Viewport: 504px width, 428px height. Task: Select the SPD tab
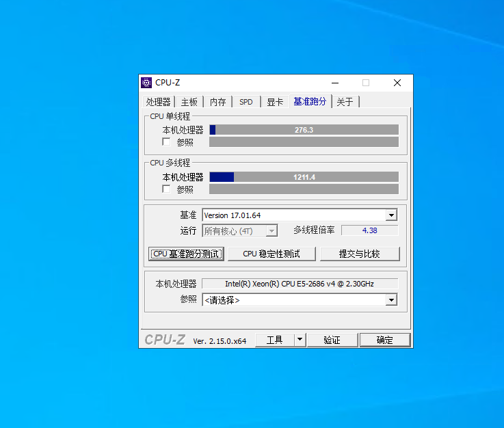pos(246,102)
